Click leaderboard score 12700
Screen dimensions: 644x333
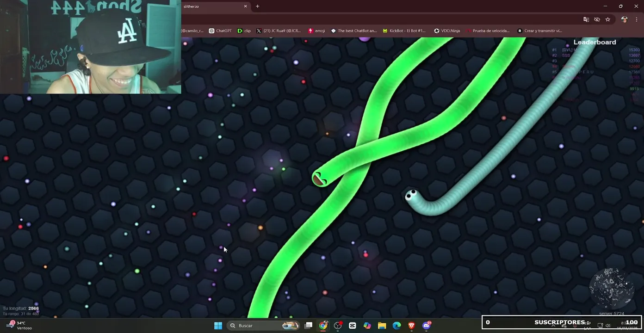(634, 61)
